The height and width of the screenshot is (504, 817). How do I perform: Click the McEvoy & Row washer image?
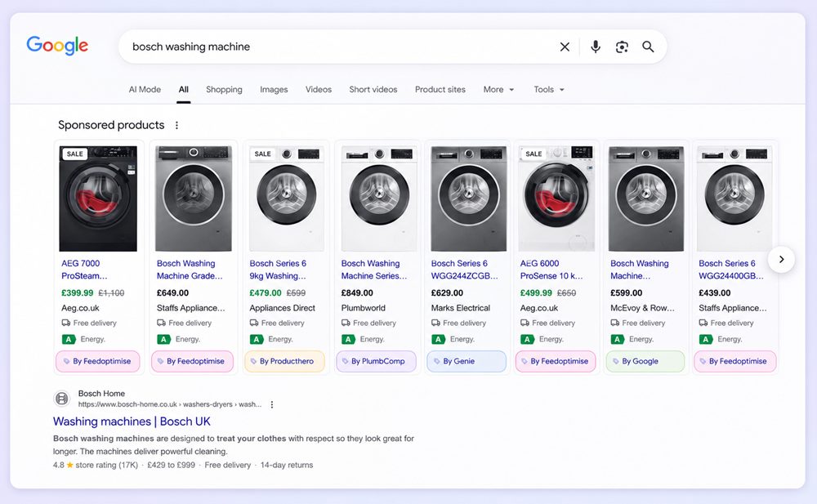pos(646,198)
